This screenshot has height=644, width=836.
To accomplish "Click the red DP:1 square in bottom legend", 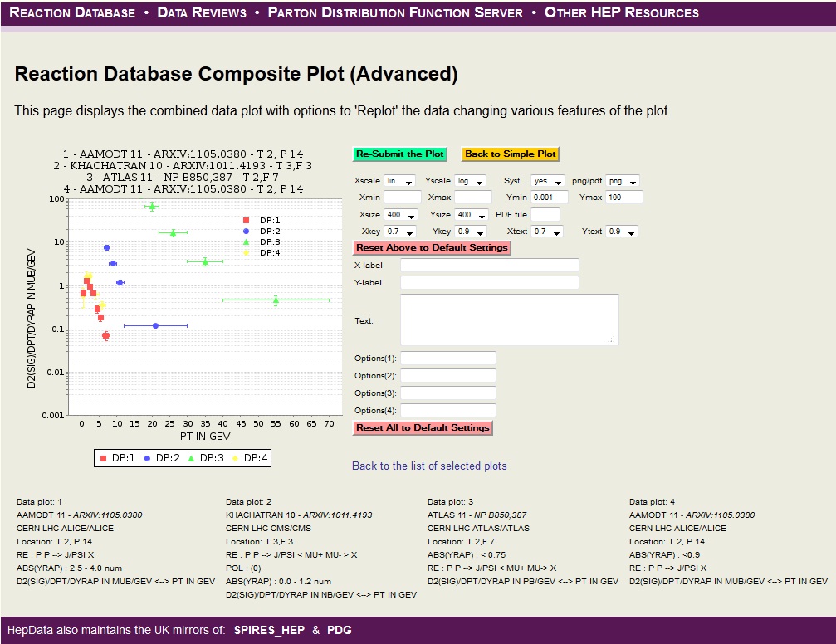I will pos(104,458).
